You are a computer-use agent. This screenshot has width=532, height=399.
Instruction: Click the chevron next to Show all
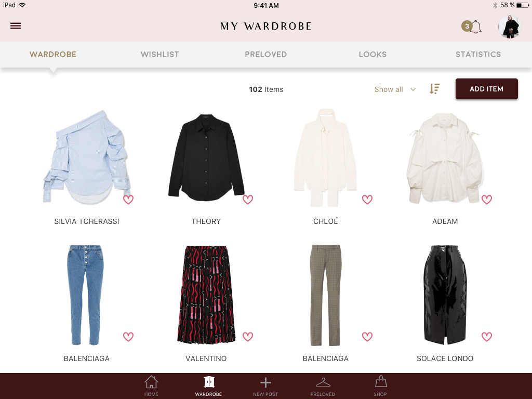(x=413, y=89)
